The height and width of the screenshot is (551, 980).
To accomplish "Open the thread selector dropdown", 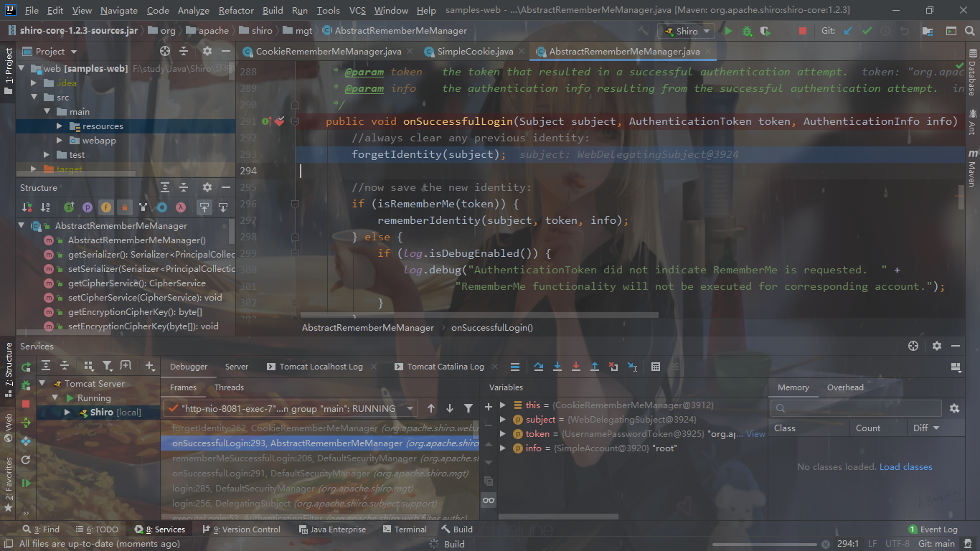I will click(291, 408).
